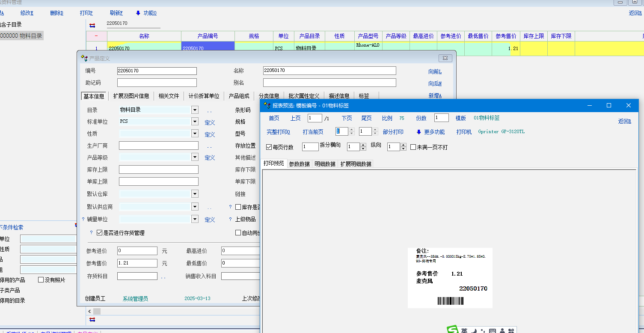Click the Sogou user account icon
This screenshot has width=644, height=333.
point(502,331)
